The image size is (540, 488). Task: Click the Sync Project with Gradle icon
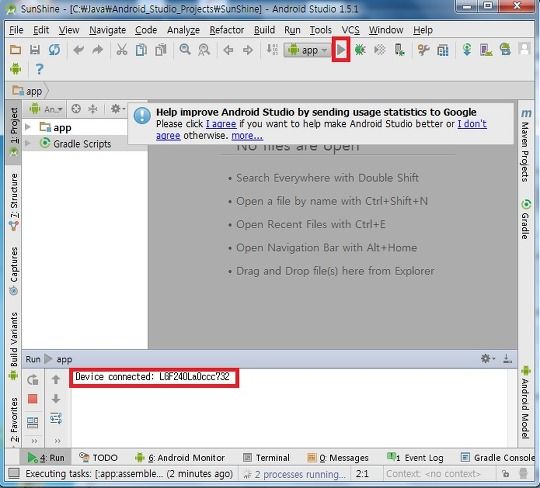467,50
